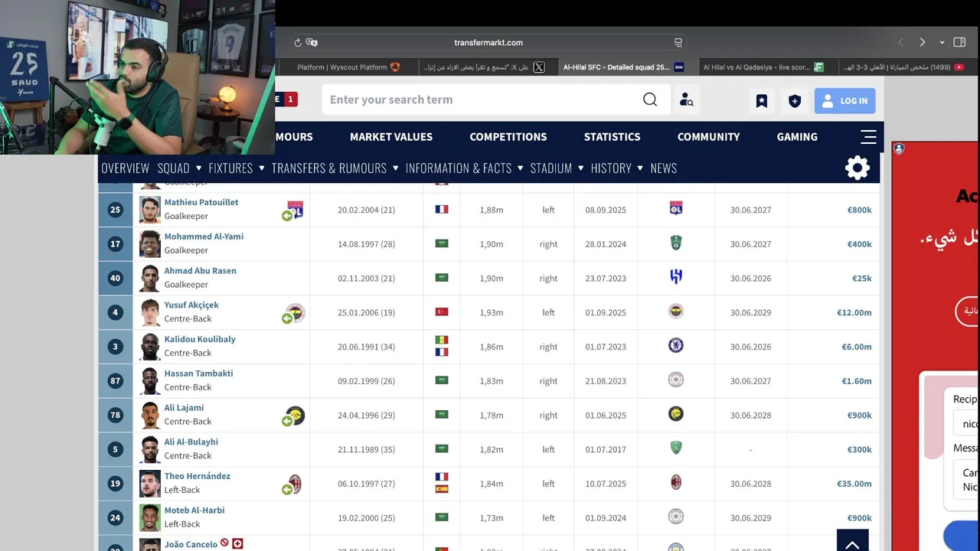Open the bookmark watchlist icon
The height and width of the screenshot is (551, 980).
(x=762, y=101)
